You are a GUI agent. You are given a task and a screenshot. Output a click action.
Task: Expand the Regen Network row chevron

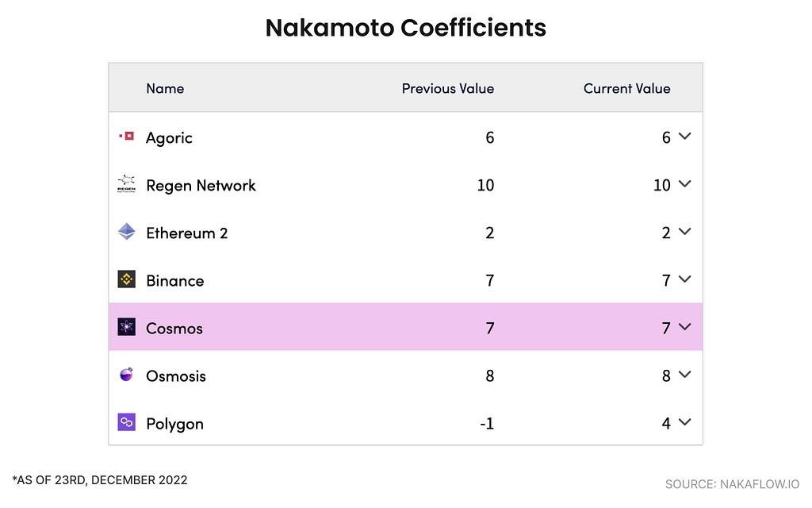click(684, 184)
